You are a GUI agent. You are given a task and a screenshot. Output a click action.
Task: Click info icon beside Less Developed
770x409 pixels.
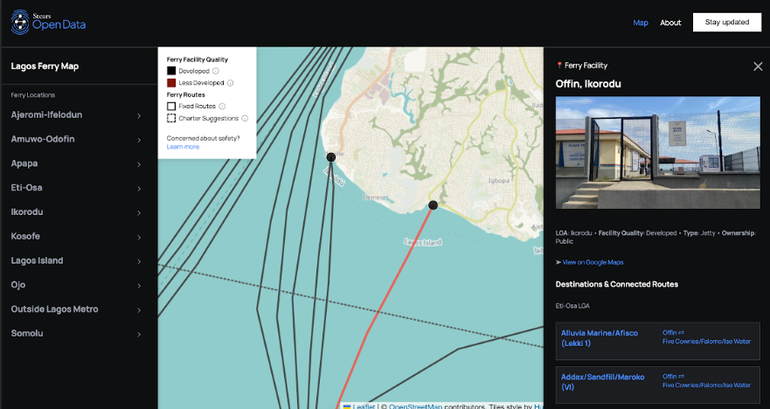tap(230, 83)
